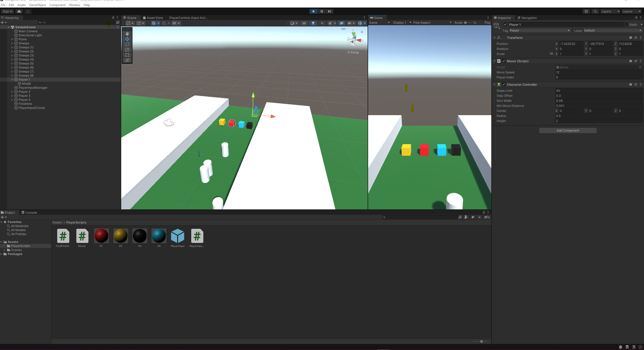The height and width of the screenshot is (350, 644).
Task: Disable Character Controller component checkbox
Action: click(504, 85)
